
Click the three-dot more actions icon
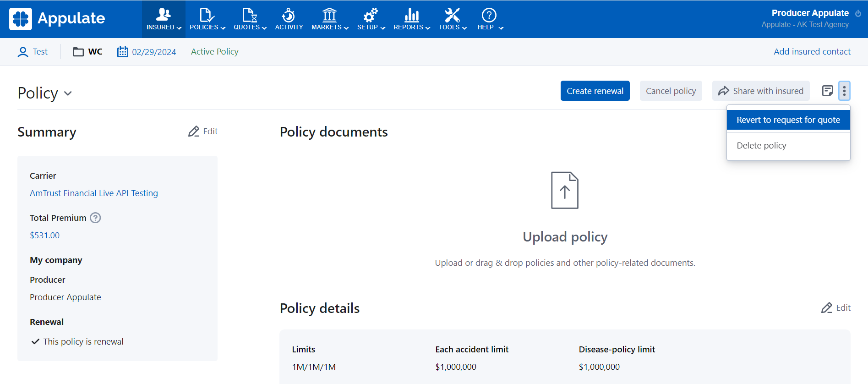click(x=844, y=91)
